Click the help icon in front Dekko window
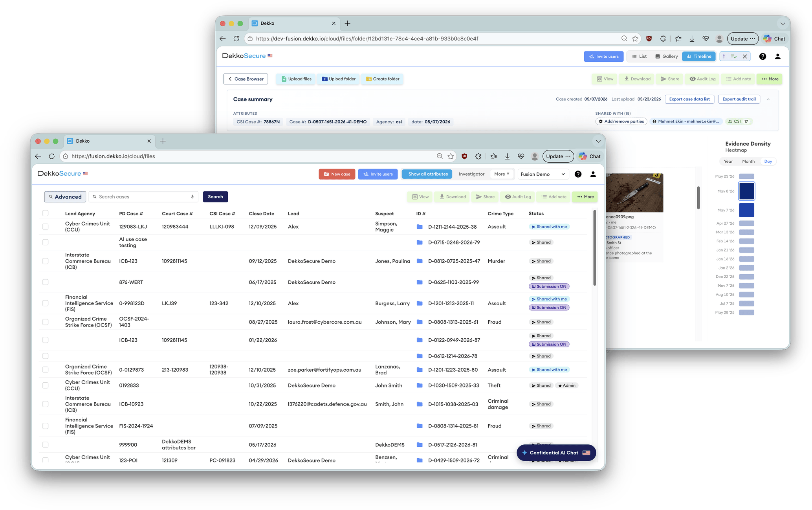This screenshot has width=812, height=510. click(578, 174)
